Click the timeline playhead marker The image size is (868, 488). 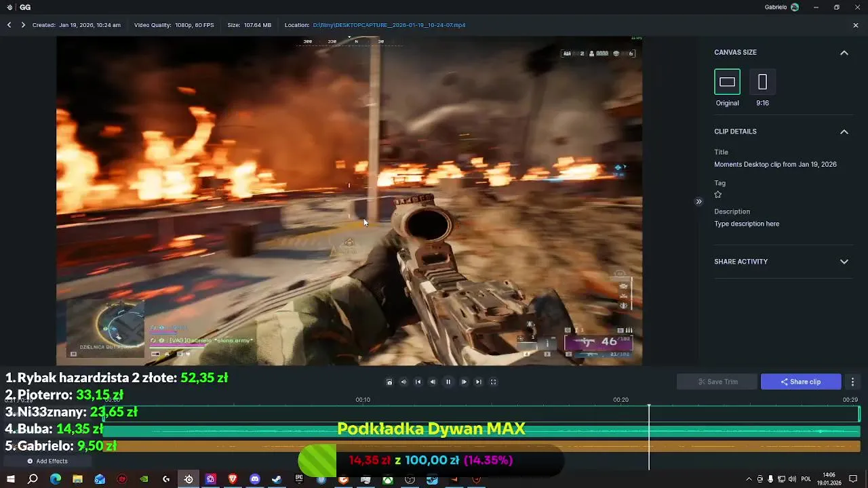(x=649, y=407)
